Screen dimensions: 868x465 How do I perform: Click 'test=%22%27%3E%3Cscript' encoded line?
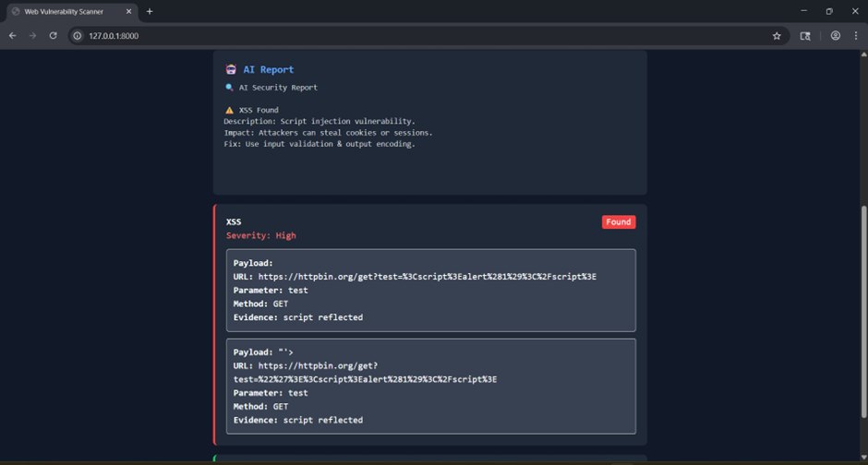pyautogui.click(x=365, y=379)
